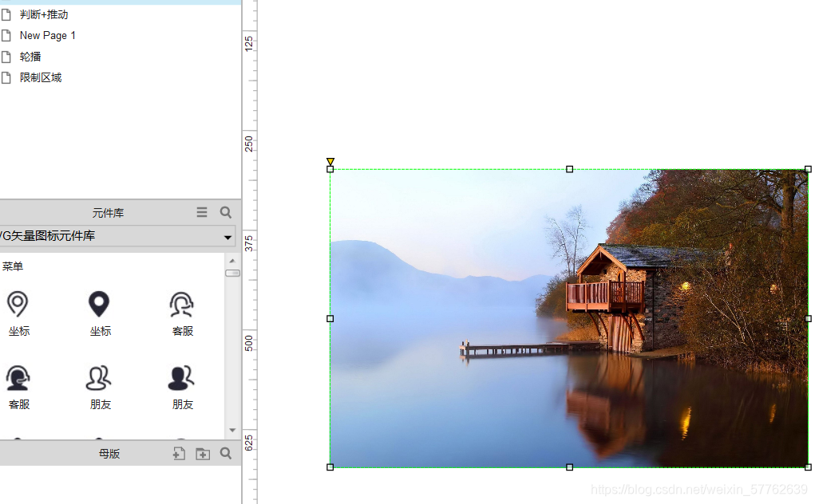Click library scrollbar down arrow

[232, 431]
